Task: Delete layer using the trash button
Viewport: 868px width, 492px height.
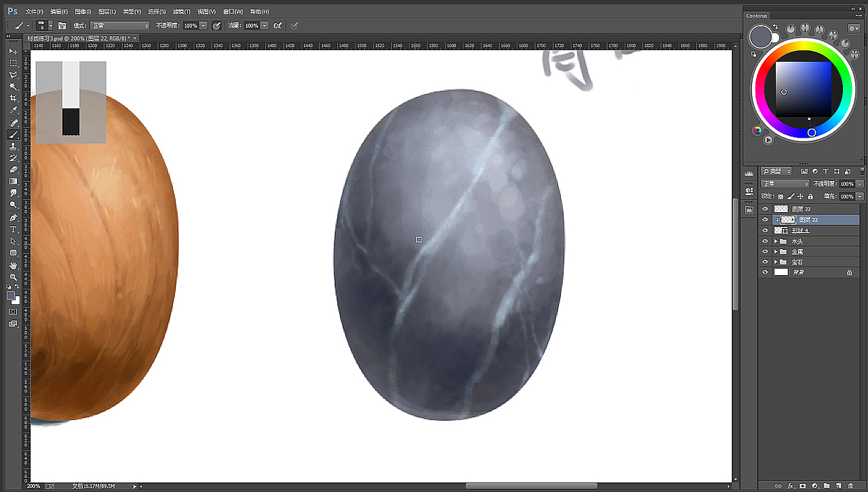Action: [851, 486]
